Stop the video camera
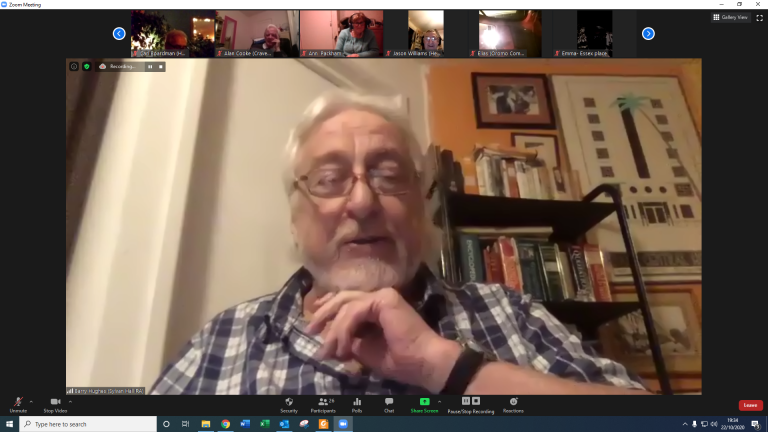Screen dimensions: 768x432 pos(55,405)
